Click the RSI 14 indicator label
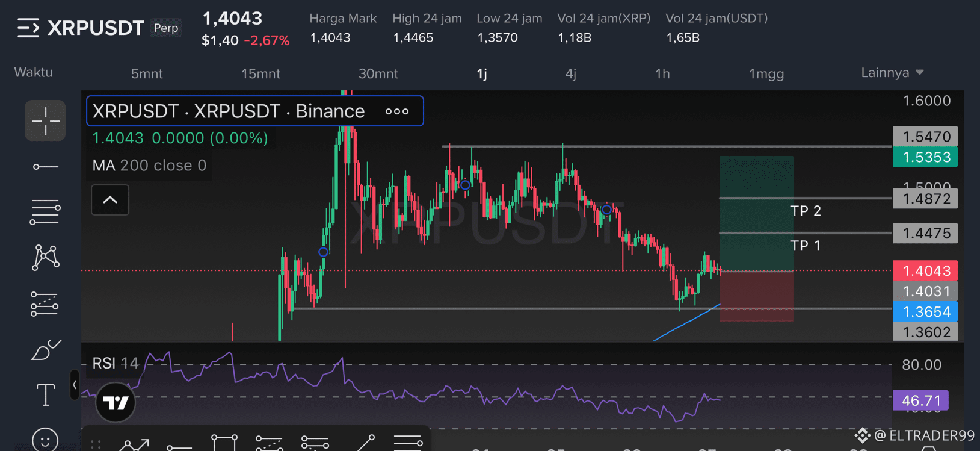This screenshot has height=451, width=980. pos(116,363)
